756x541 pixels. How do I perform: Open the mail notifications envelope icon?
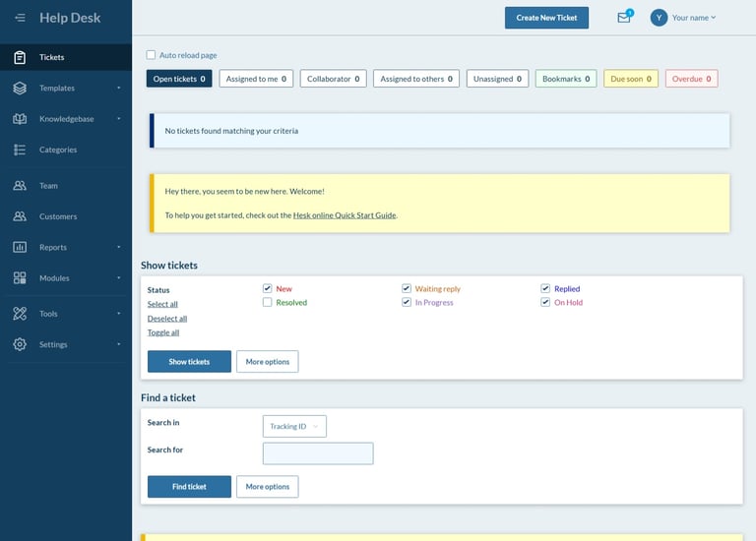coord(623,18)
